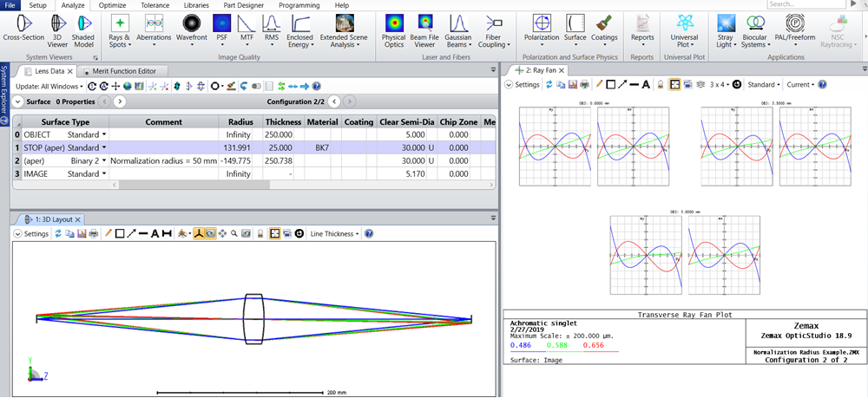Go to previous configuration
The width and height of the screenshot is (868, 398).
tap(333, 101)
